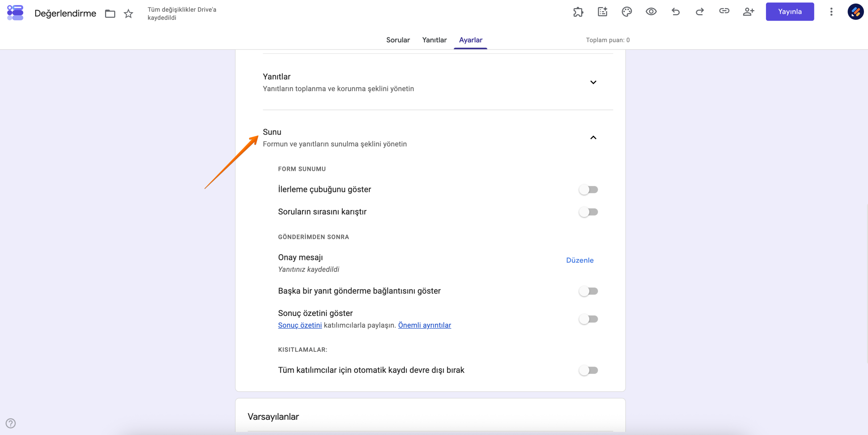Open the Sonuç özetini link
This screenshot has height=435, width=868.
tap(300, 325)
